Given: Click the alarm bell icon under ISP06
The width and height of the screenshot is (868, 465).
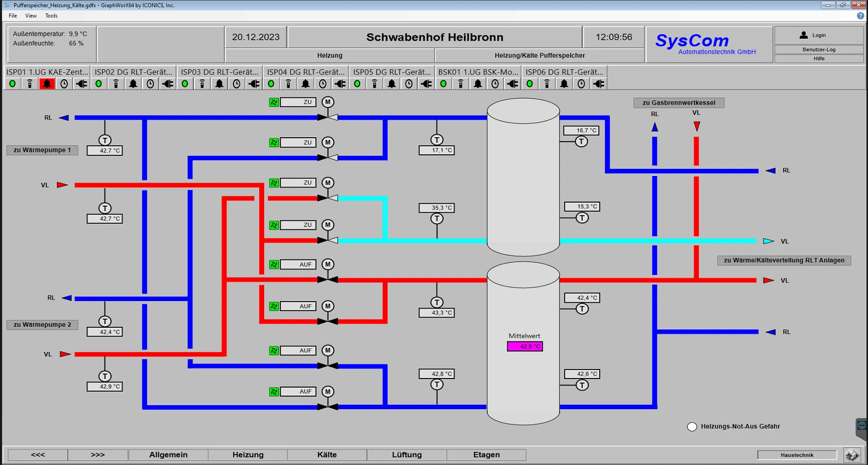Looking at the screenshot, I should pyautogui.click(x=564, y=84).
